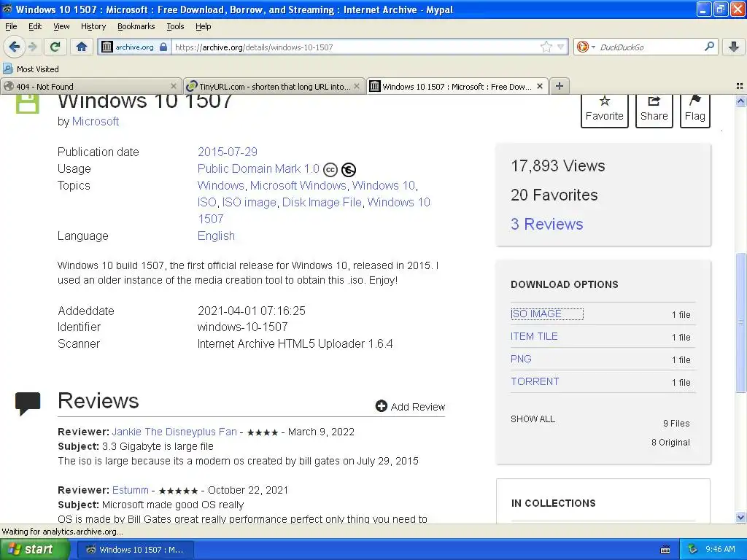Open the URL history dropdown arrow
The height and width of the screenshot is (560, 747).
561,47
